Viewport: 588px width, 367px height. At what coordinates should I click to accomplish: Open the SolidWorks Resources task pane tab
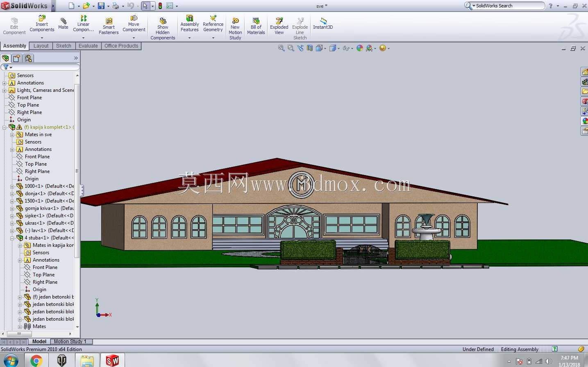[x=585, y=72]
